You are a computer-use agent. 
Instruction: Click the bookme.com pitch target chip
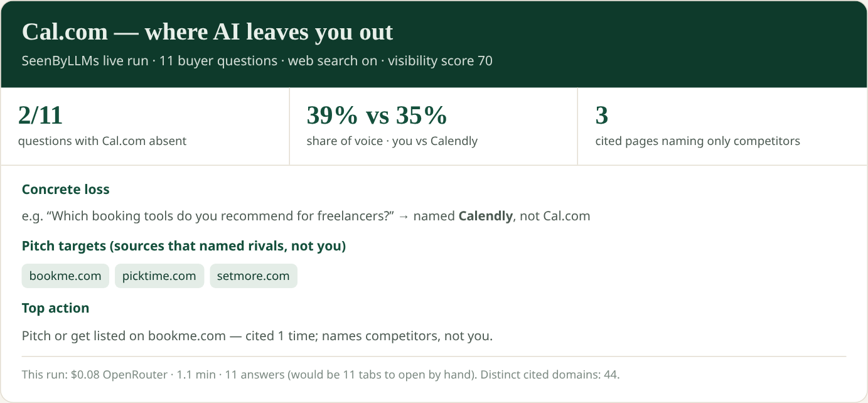coord(65,276)
